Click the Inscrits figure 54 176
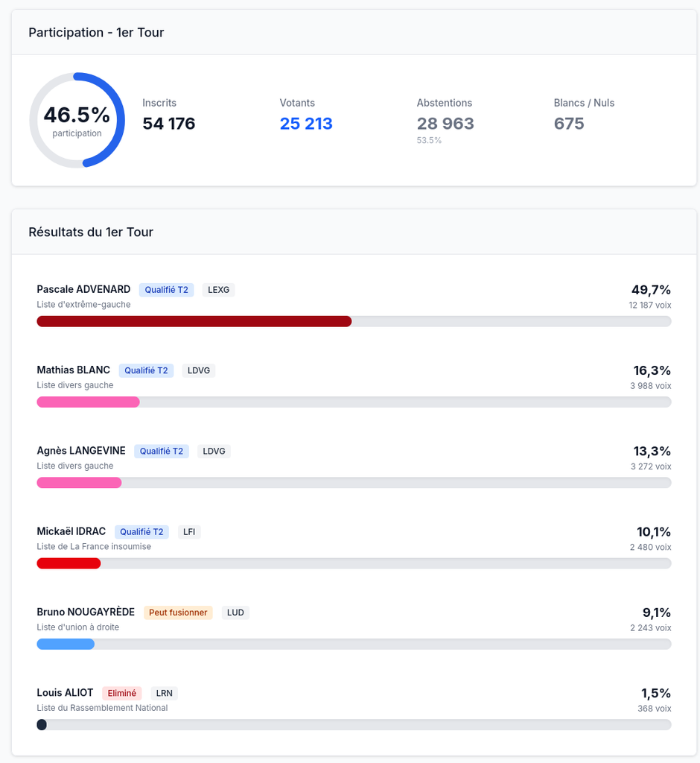700x763 pixels. pos(169,124)
